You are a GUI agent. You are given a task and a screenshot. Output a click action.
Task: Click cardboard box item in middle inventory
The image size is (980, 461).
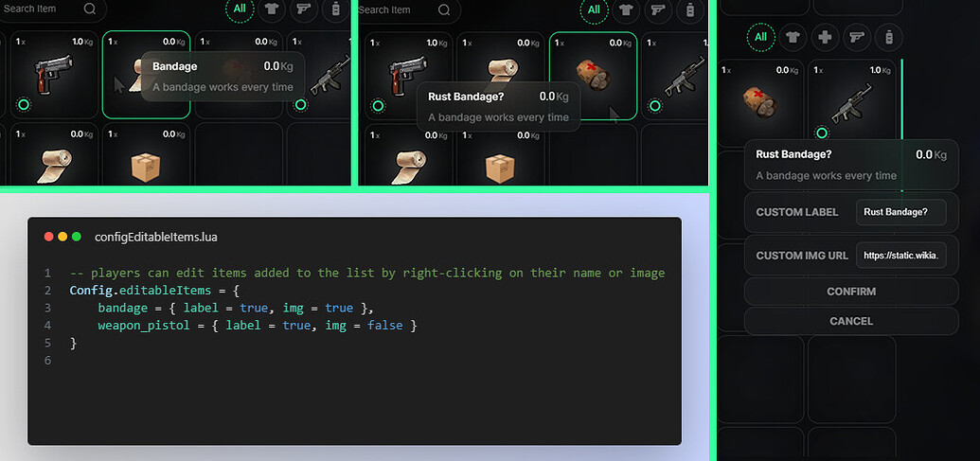(501, 168)
